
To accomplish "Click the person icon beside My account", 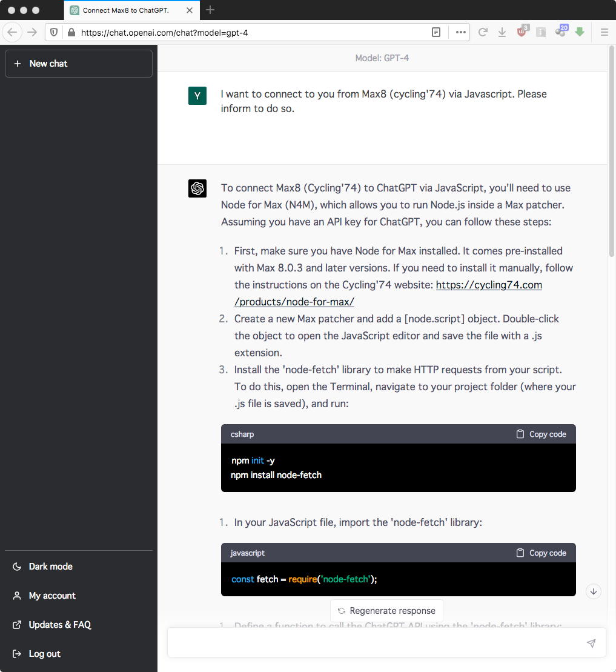I will pyautogui.click(x=17, y=596).
